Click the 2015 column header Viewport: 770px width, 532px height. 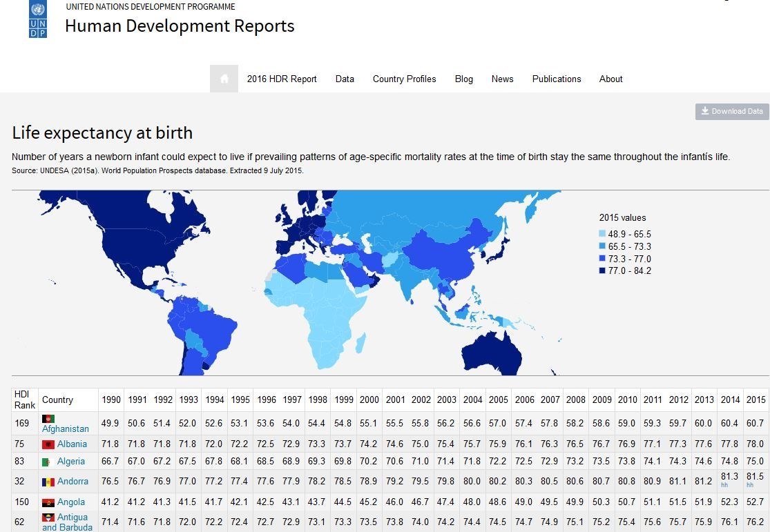pos(755,400)
